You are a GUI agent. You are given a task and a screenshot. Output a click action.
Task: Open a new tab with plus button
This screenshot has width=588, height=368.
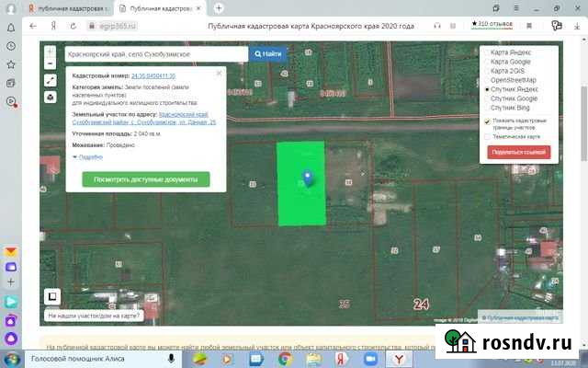click(219, 8)
